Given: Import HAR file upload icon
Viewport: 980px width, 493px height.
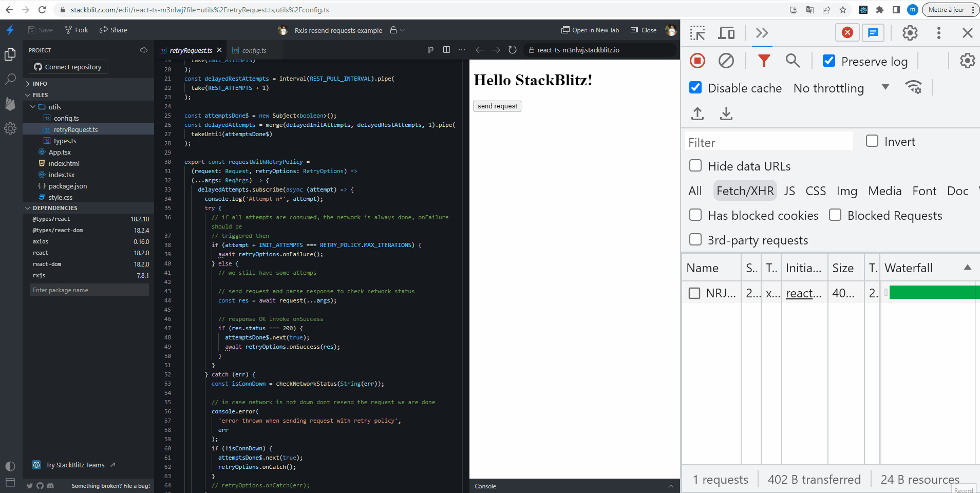Looking at the screenshot, I should coord(698,113).
